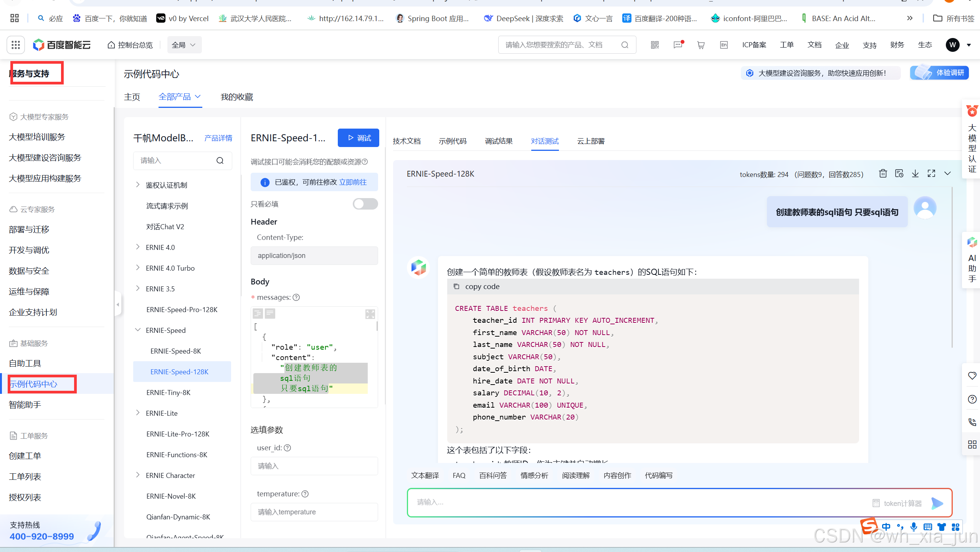Switch to the 技术文档 tab
The height and width of the screenshot is (552, 980).
pyautogui.click(x=407, y=141)
